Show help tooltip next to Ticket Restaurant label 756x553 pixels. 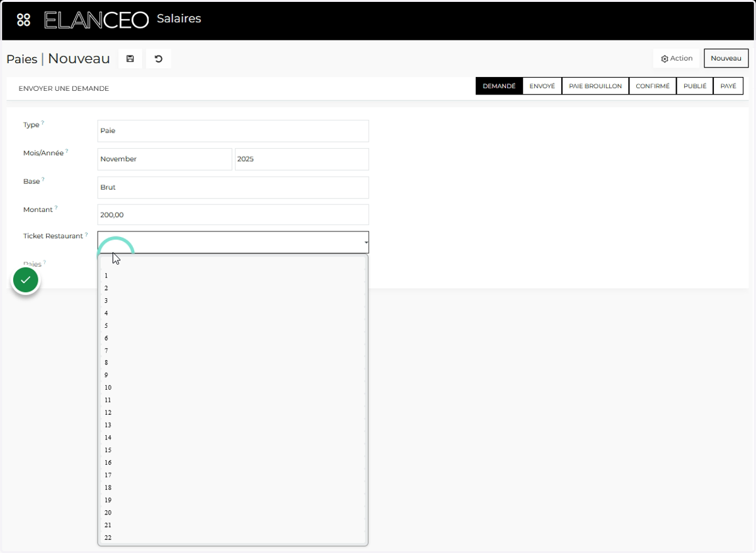point(86,234)
